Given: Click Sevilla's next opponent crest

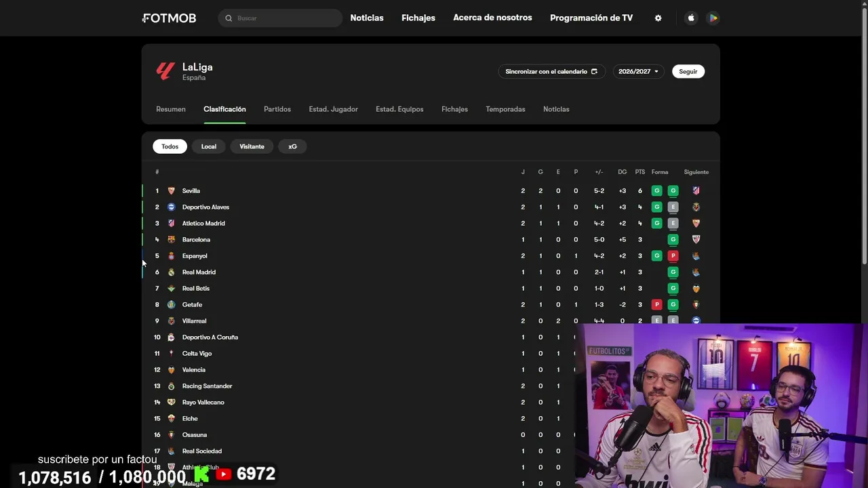Looking at the screenshot, I should coord(696,190).
